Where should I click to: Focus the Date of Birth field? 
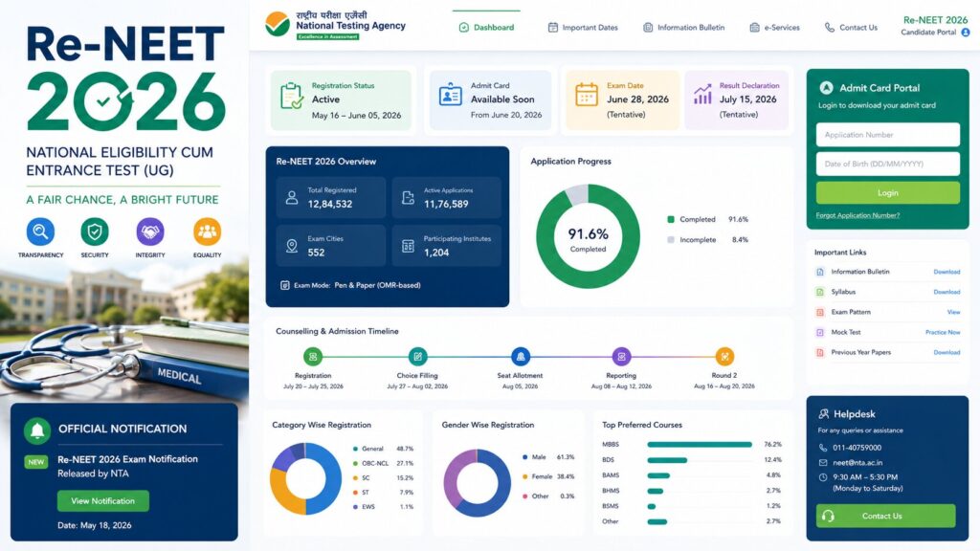(887, 164)
